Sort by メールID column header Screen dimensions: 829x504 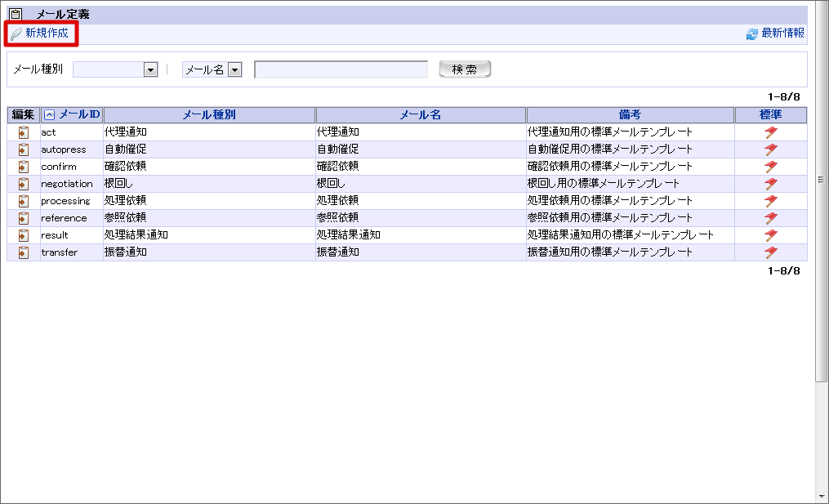point(78,114)
